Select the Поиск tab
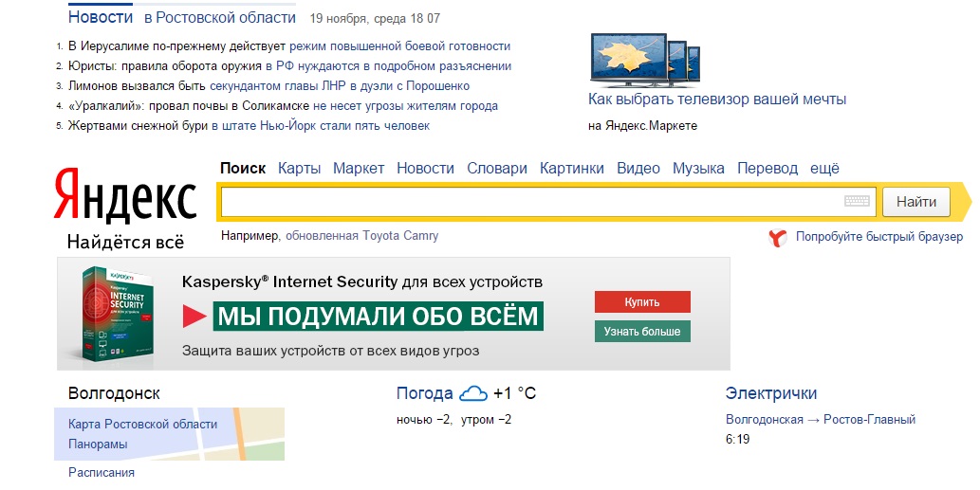980x490 pixels. point(243,168)
